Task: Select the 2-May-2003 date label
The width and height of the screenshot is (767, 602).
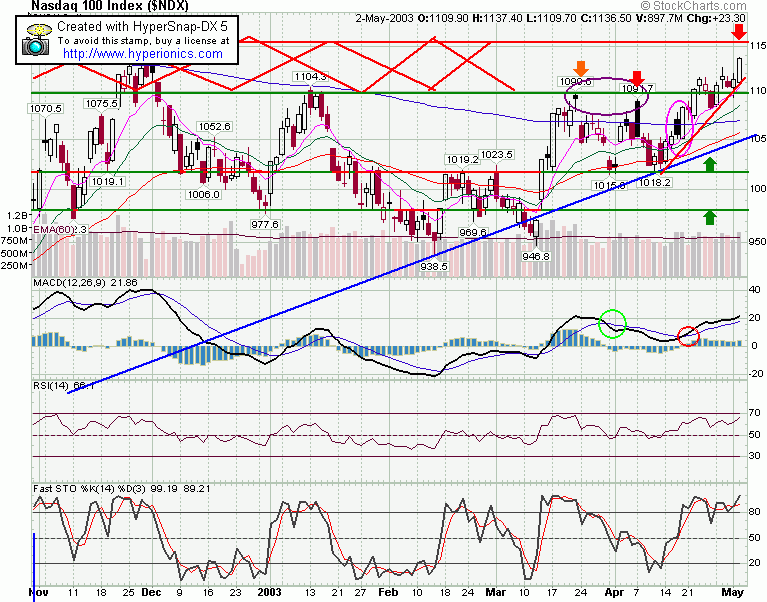Action: (385, 18)
